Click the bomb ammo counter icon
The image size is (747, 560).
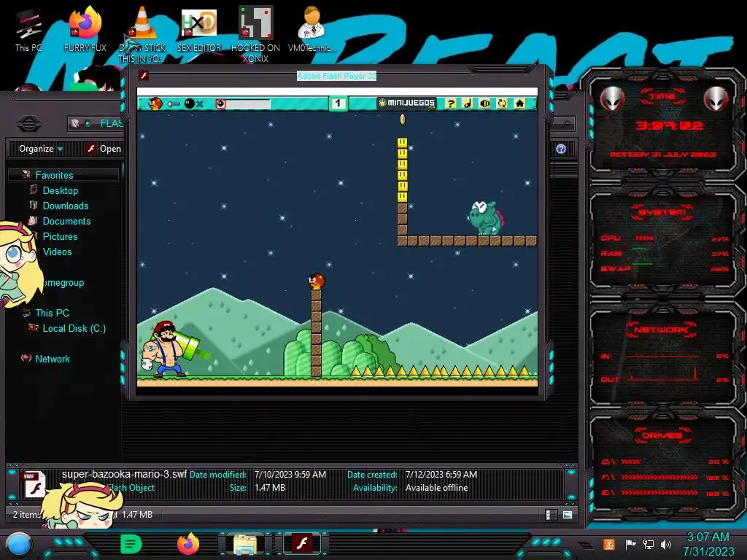189,104
